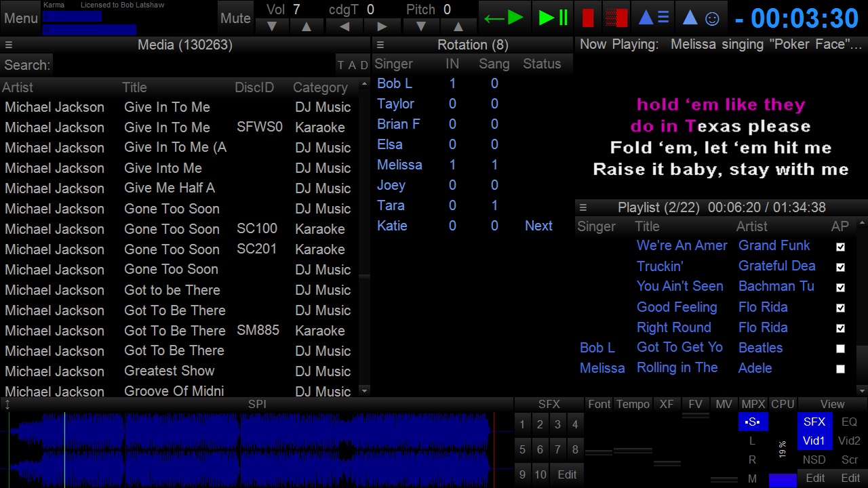
Task: Click the Tempo slider handle
Action: point(632,450)
